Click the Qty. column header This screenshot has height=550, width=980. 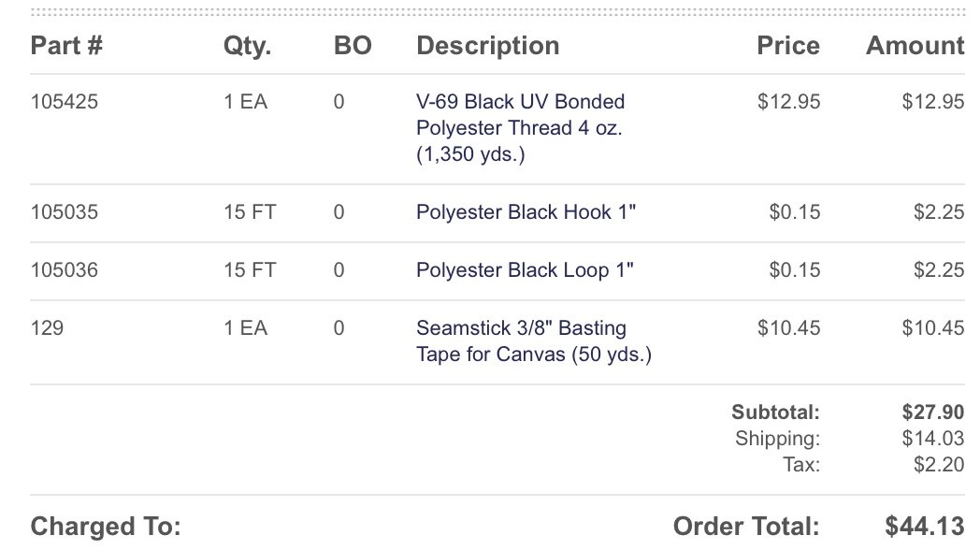tap(248, 46)
